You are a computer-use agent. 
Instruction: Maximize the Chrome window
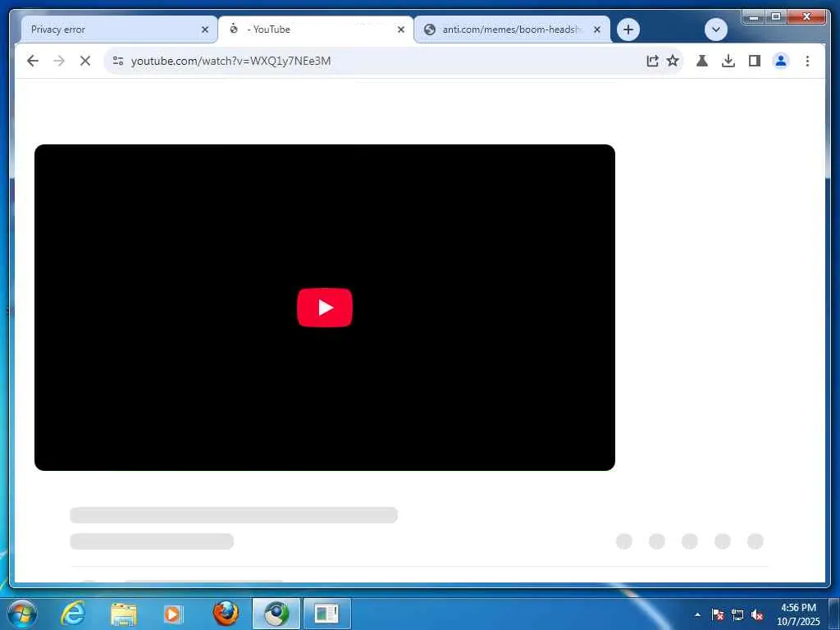(776, 17)
